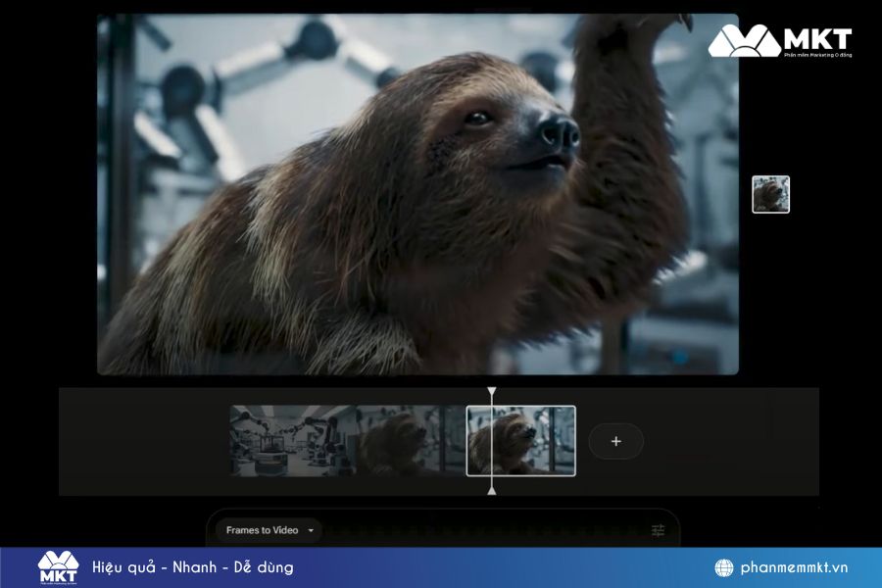Select the dimmed middle sloth clip in the timeline

tap(411, 441)
